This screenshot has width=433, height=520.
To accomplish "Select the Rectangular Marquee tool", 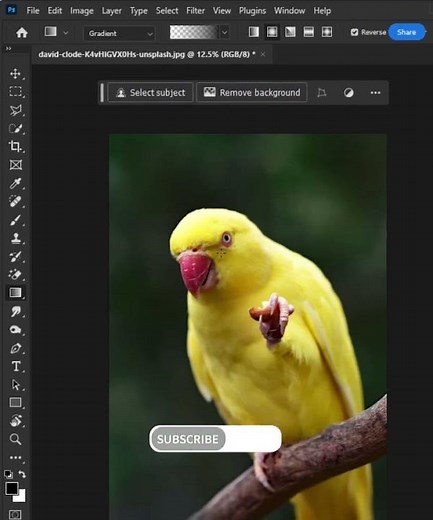I will tap(15, 91).
